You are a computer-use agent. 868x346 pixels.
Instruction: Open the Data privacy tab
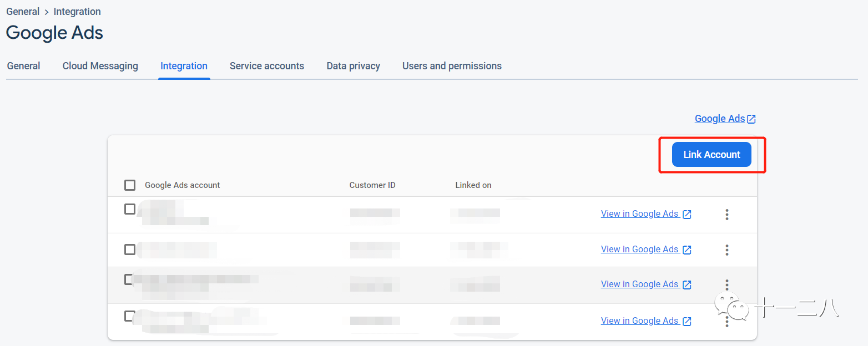353,66
